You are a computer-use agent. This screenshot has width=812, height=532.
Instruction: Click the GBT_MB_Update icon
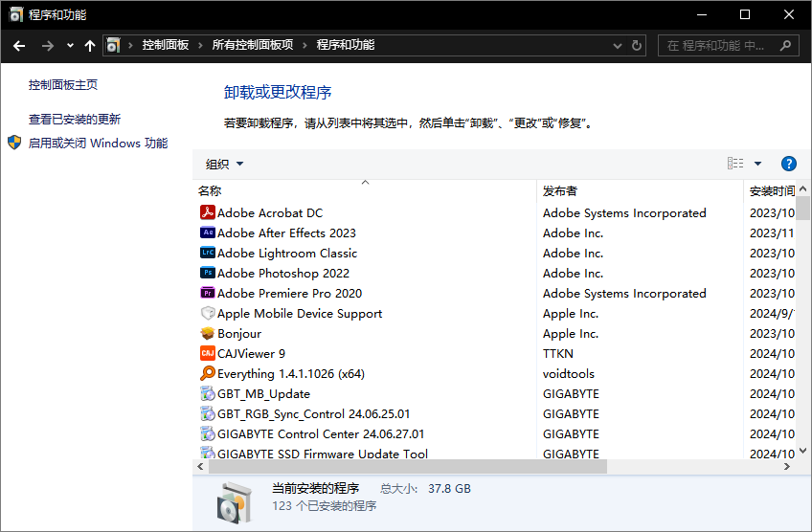208,393
